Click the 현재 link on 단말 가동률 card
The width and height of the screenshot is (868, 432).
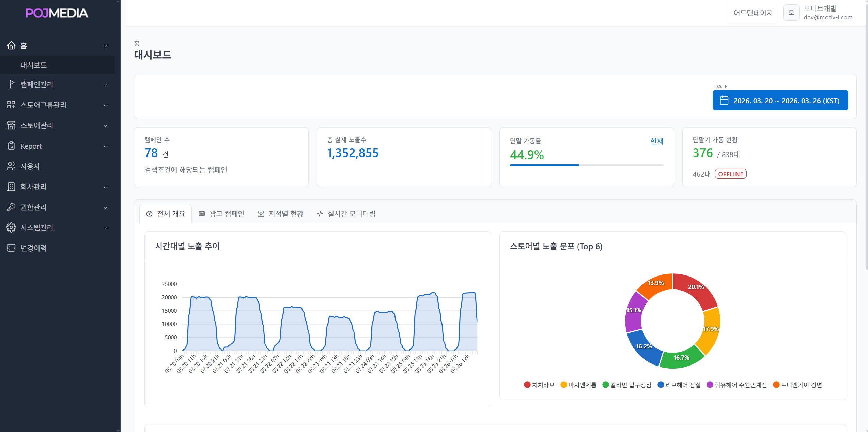click(x=657, y=141)
